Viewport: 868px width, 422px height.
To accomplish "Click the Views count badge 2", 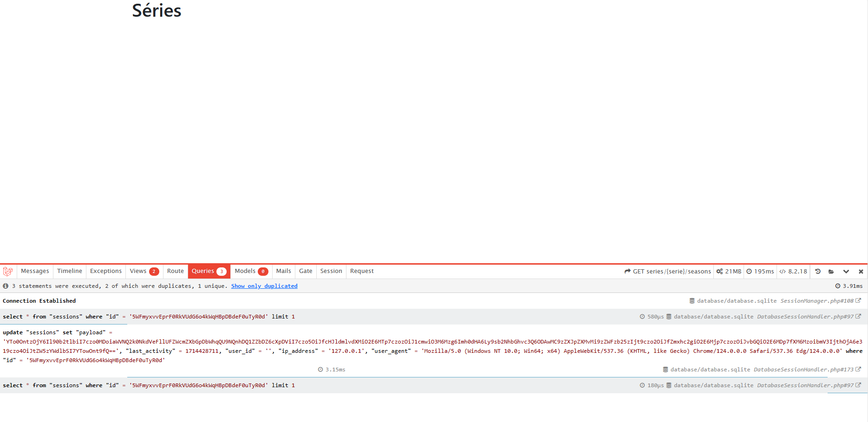I will 154,272.
